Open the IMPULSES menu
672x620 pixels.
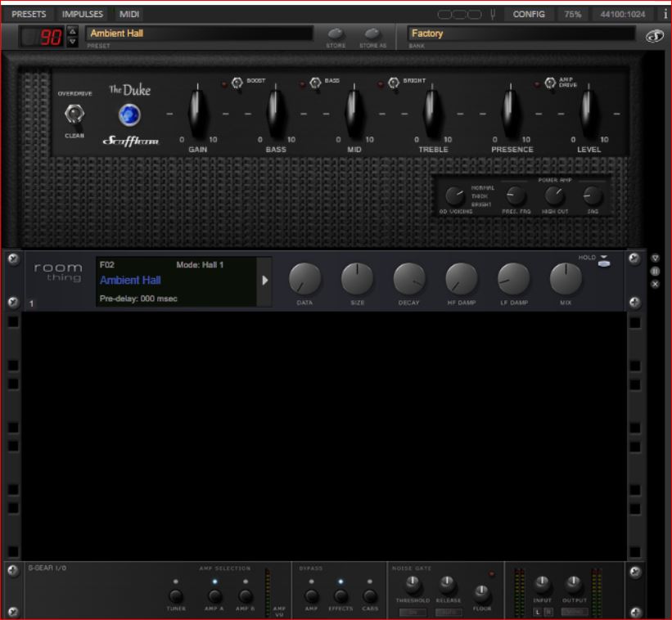pos(83,14)
